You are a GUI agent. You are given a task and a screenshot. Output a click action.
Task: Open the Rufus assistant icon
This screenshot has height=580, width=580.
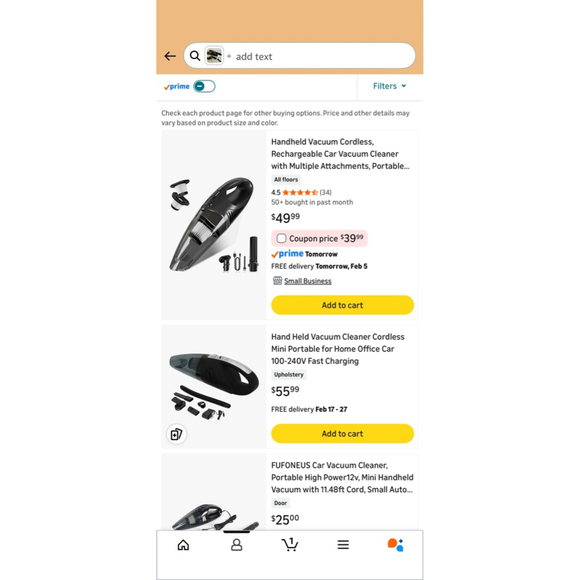(x=395, y=545)
